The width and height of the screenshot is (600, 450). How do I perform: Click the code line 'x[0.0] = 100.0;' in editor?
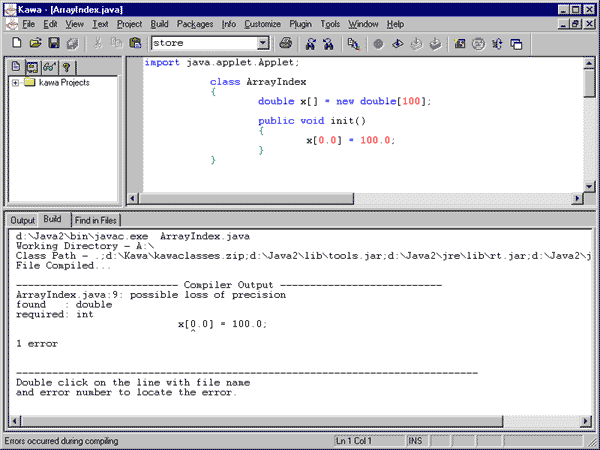pos(351,140)
